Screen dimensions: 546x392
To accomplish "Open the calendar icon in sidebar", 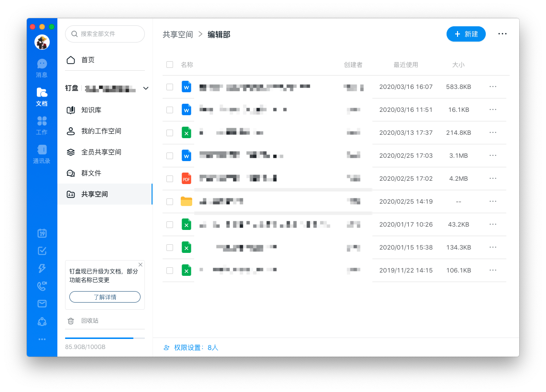I will coord(42,233).
